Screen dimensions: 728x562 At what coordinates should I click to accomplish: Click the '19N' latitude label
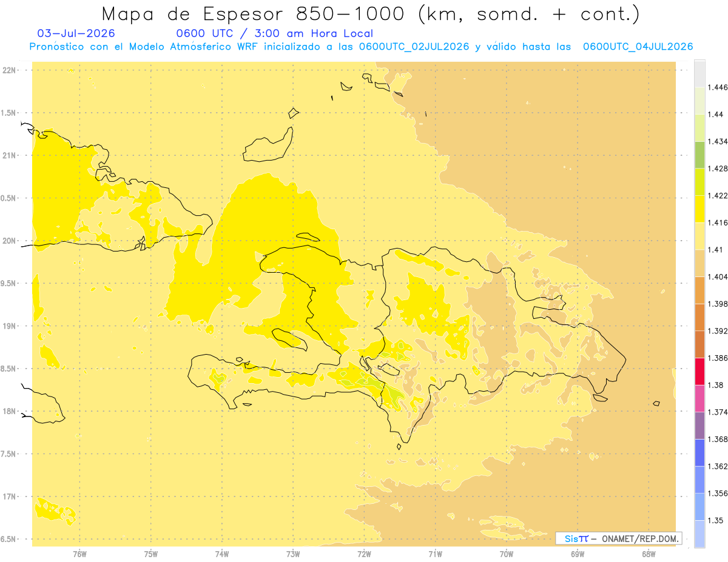tap(10, 326)
